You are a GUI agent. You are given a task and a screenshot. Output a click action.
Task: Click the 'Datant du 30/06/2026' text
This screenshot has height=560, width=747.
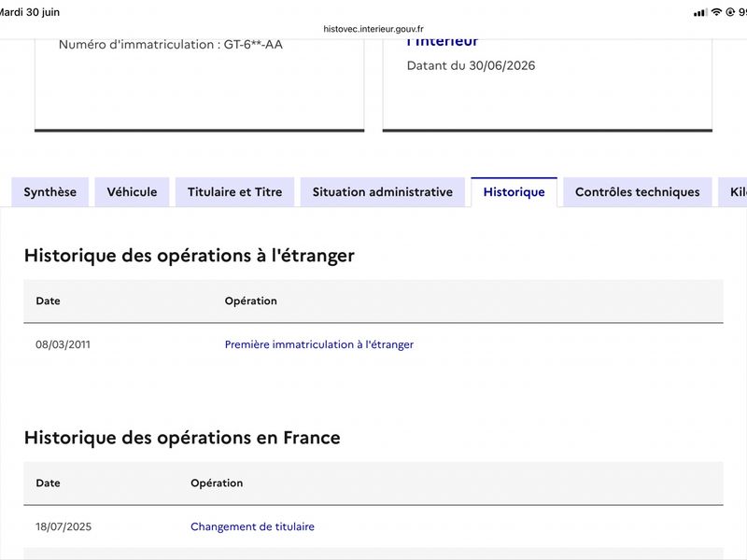coord(471,65)
